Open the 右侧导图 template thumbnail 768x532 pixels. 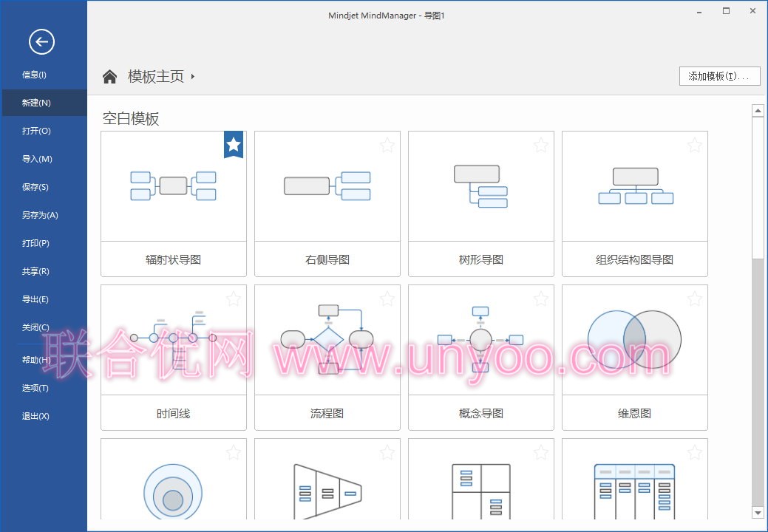(x=327, y=186)
